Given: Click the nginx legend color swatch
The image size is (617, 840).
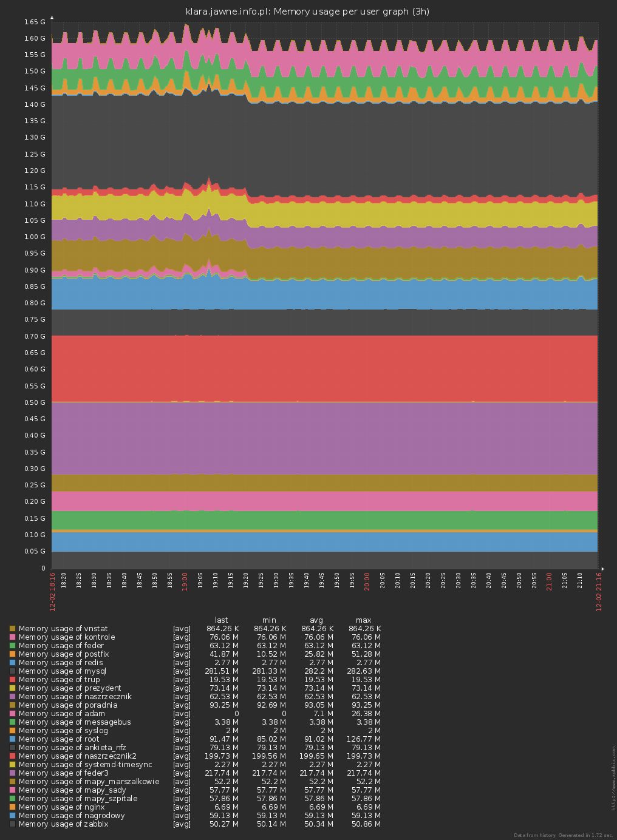Looking at the screenshot, I should [12, 807].
